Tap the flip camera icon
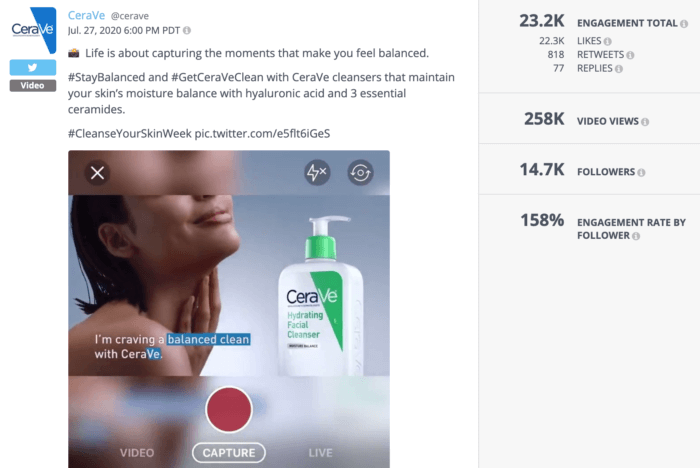 360,172
